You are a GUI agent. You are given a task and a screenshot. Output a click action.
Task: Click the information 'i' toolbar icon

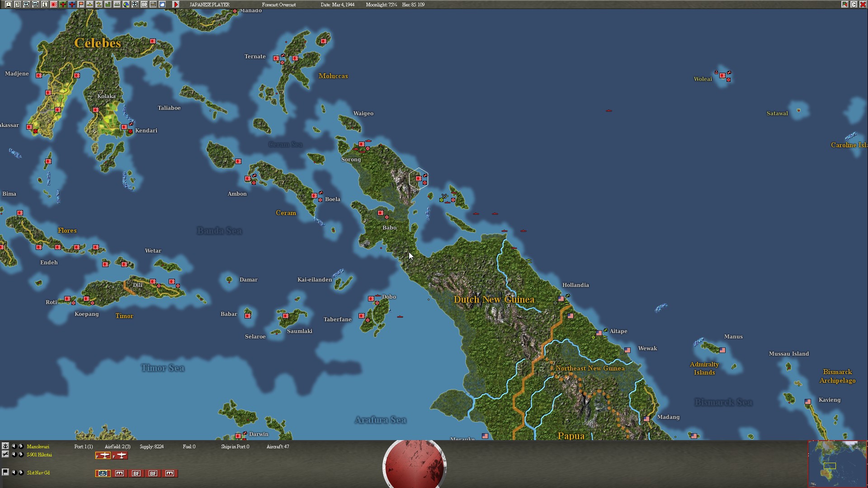point(44,5)
